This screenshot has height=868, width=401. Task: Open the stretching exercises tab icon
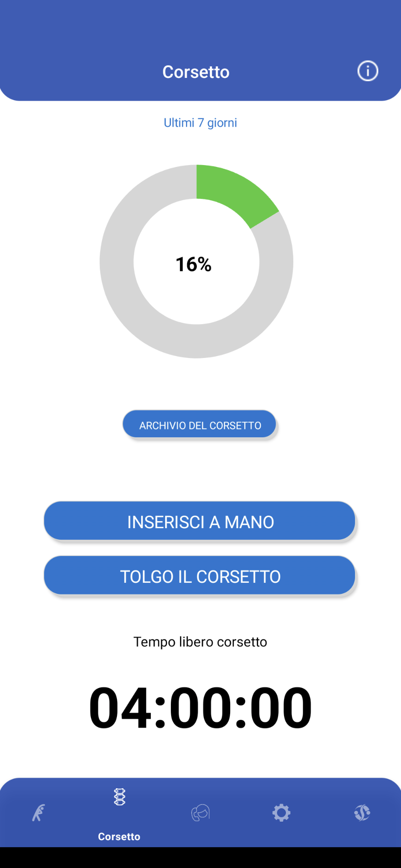pos(39,813)
